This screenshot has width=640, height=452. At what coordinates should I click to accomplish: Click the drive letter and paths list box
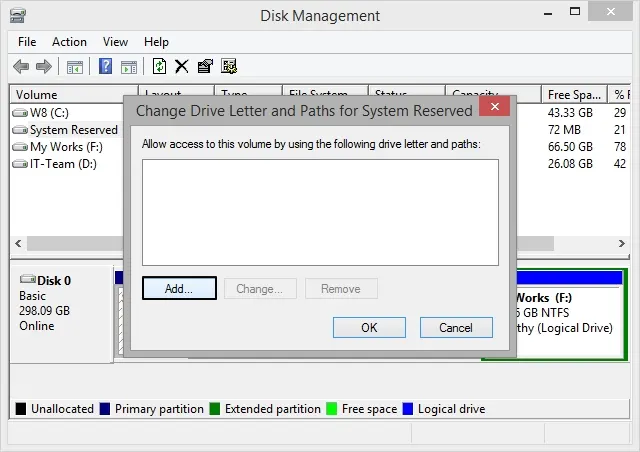[320, 212]
